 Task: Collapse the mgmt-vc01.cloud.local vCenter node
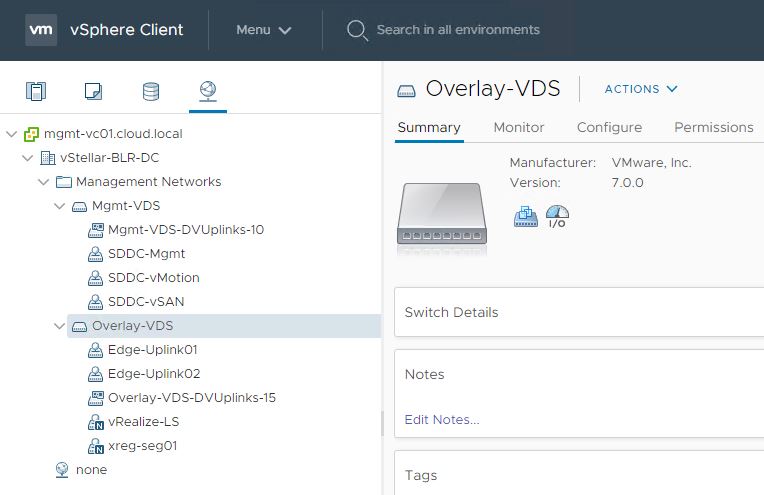pos(12,134)
